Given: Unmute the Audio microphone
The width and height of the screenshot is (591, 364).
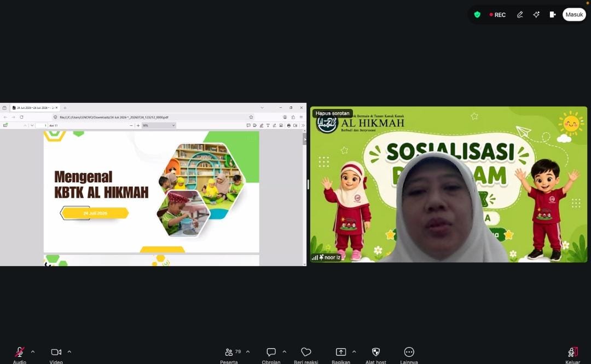Looking at the screenshot, I should point(20,355).
